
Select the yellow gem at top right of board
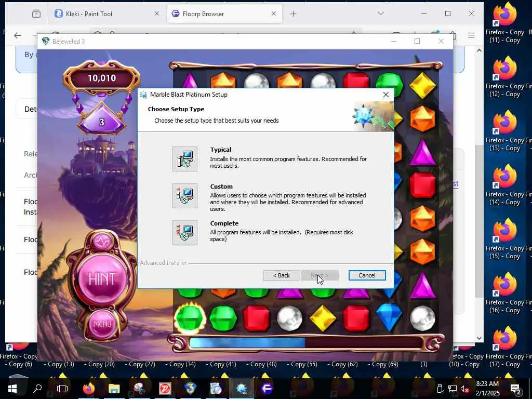(422, 85)
